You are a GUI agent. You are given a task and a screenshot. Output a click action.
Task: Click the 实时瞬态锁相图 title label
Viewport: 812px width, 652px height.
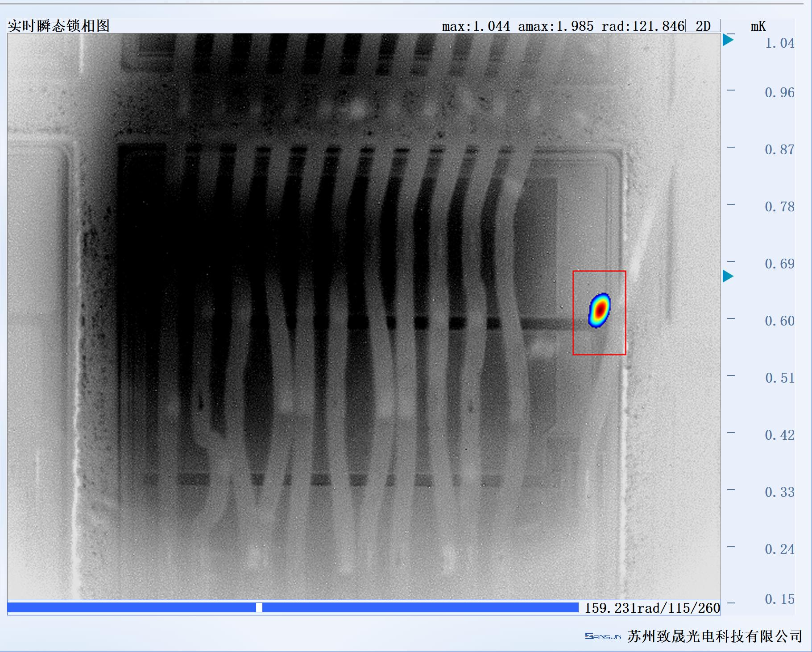coord(59,26)
